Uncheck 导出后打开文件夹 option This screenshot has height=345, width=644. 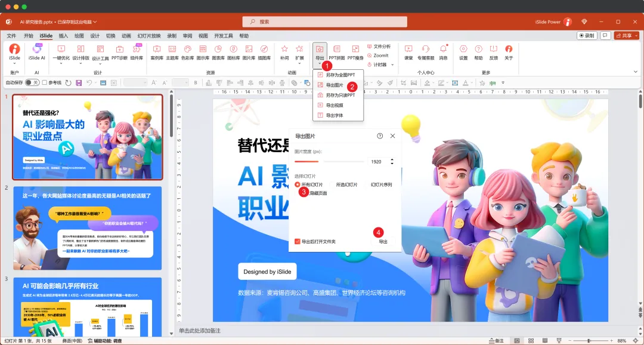tap(298, 242)
